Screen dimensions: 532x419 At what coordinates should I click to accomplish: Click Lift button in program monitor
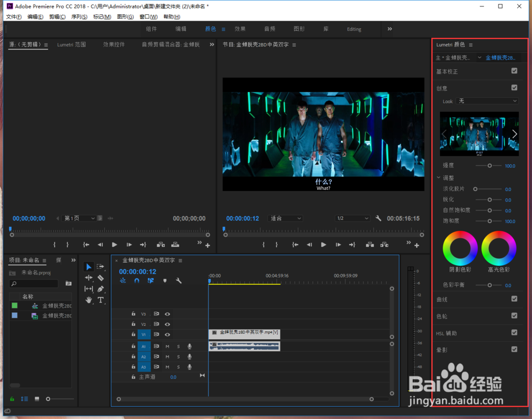370,245
